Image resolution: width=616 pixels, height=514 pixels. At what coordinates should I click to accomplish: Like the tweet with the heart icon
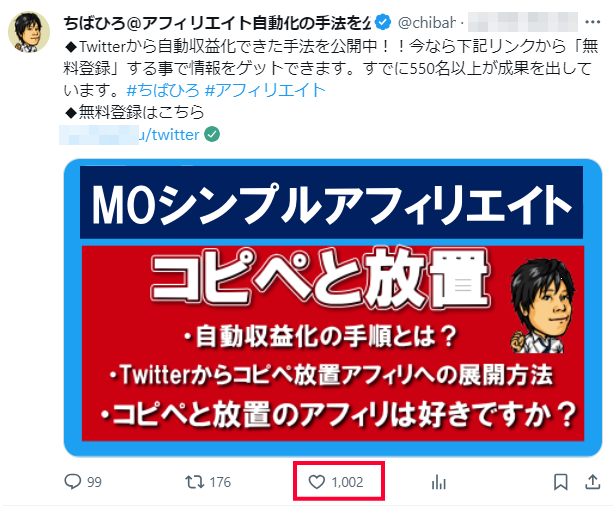pyautogui.click(x=316, y=482)
